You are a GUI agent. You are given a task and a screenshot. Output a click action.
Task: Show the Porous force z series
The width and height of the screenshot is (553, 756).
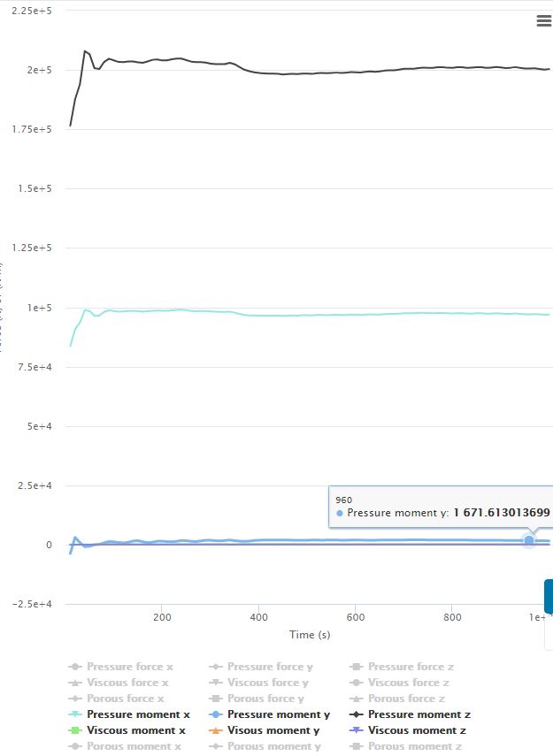tap(406, 699)
